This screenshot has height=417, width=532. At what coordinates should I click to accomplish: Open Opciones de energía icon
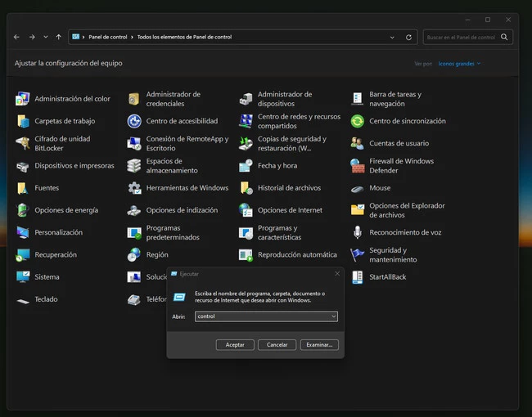(23, 210)
